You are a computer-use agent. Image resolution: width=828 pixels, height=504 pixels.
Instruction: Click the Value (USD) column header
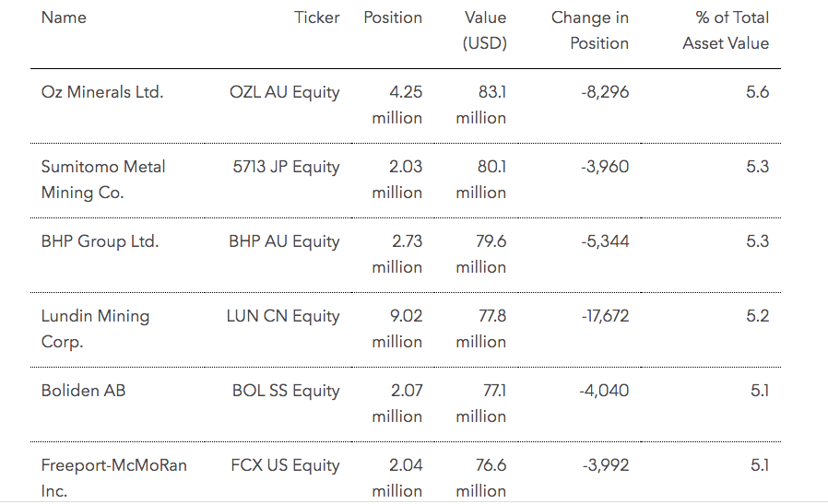tap(484, 30)
